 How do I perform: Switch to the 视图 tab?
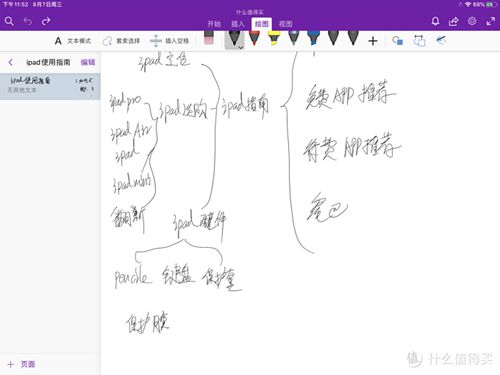[x=285, y=24]
